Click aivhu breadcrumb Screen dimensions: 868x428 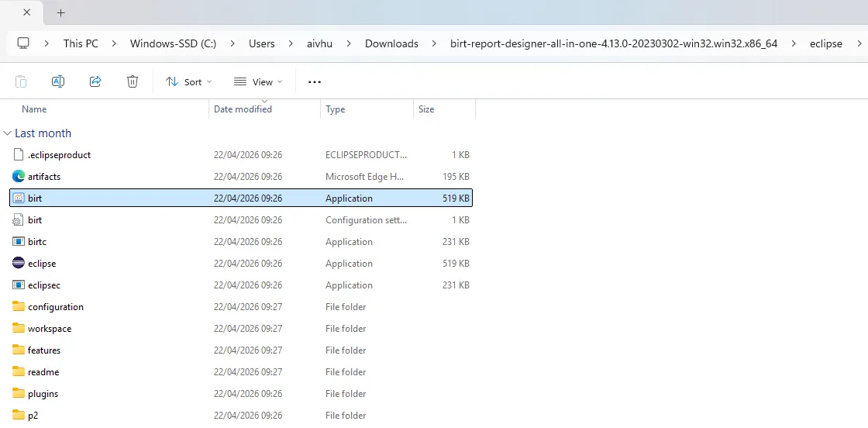tap(320, 43)
